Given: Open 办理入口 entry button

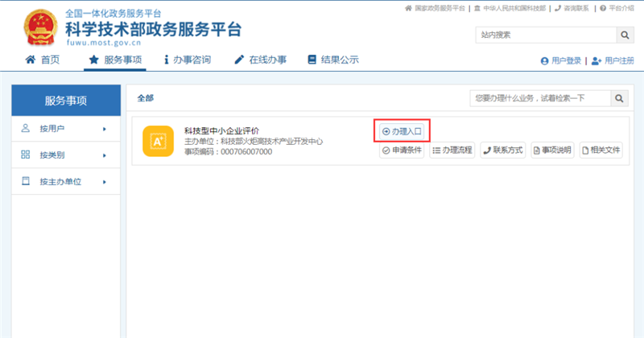Looking at the screenshot, I should click(401, 131).
